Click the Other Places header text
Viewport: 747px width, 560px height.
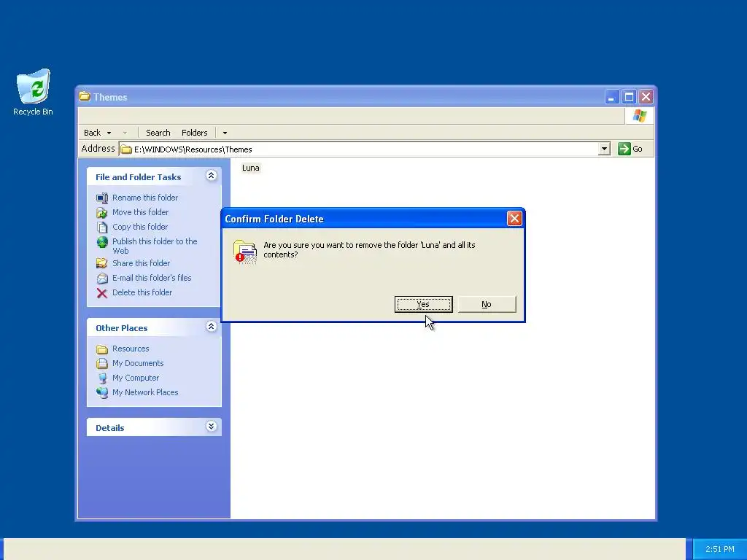pos(122,328)
